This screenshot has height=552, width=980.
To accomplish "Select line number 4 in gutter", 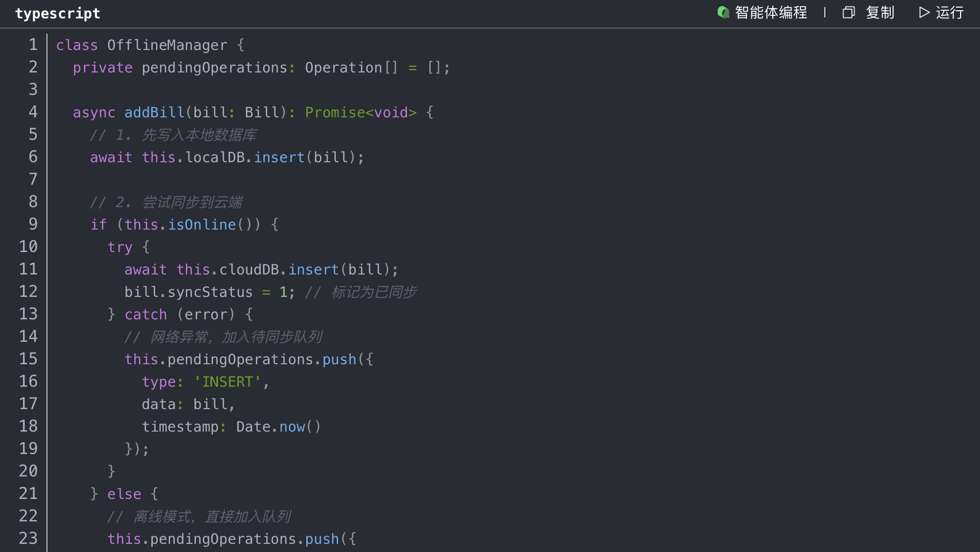I will [33, 112].
